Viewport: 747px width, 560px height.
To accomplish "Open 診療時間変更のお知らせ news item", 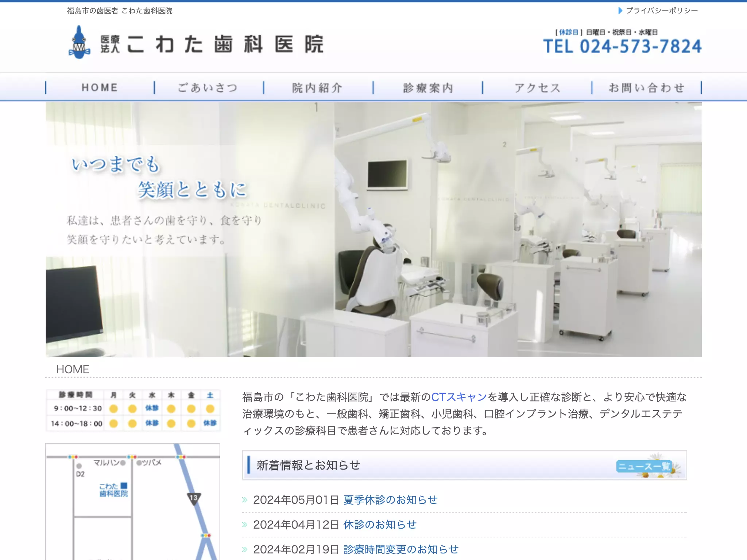I will pos(401,549).
